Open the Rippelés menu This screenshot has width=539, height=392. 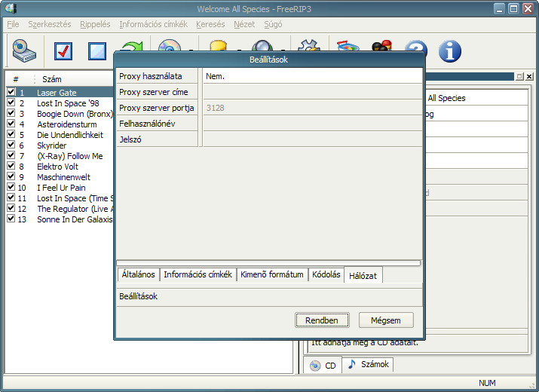pos(95,24)
